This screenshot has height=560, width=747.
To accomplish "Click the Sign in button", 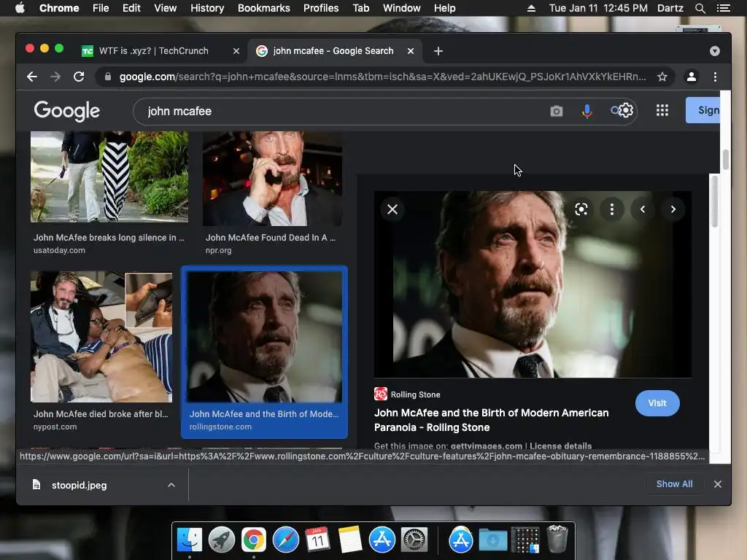I will pyautogui.click(x=703, y=110).
